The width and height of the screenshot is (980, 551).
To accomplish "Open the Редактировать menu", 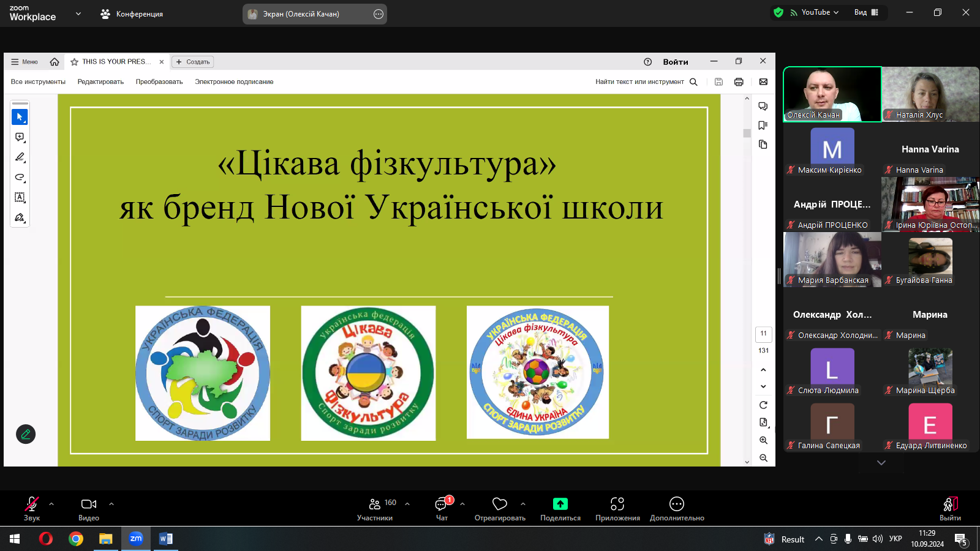I will 100,82.
